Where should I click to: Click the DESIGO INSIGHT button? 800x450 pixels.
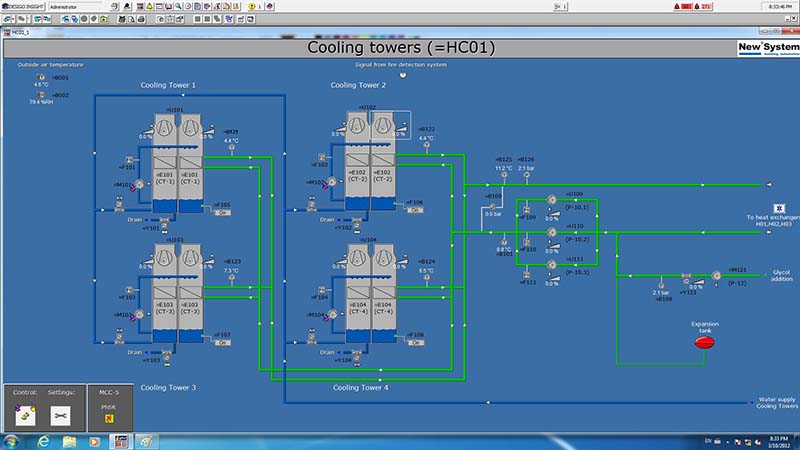tap(23, 7)
